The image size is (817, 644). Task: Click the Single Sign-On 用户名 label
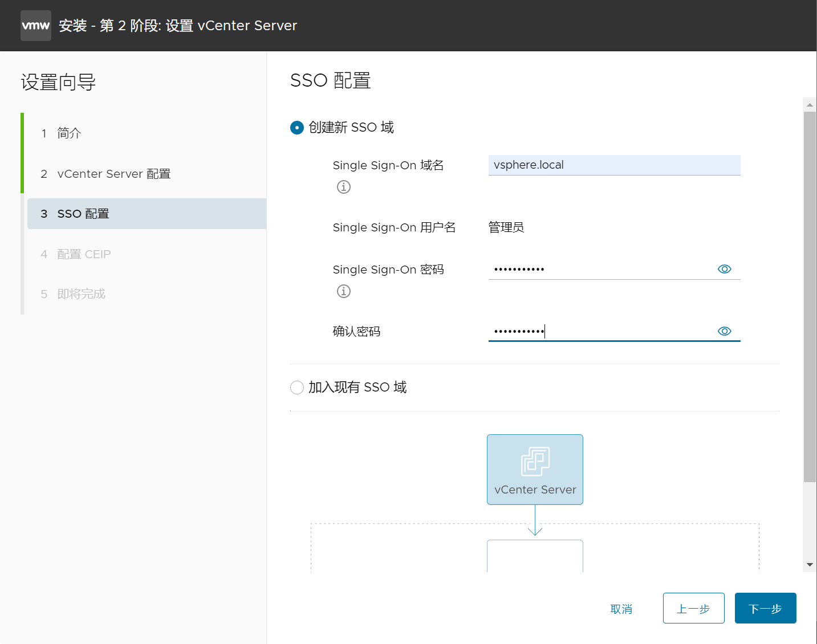click(394, 227)
